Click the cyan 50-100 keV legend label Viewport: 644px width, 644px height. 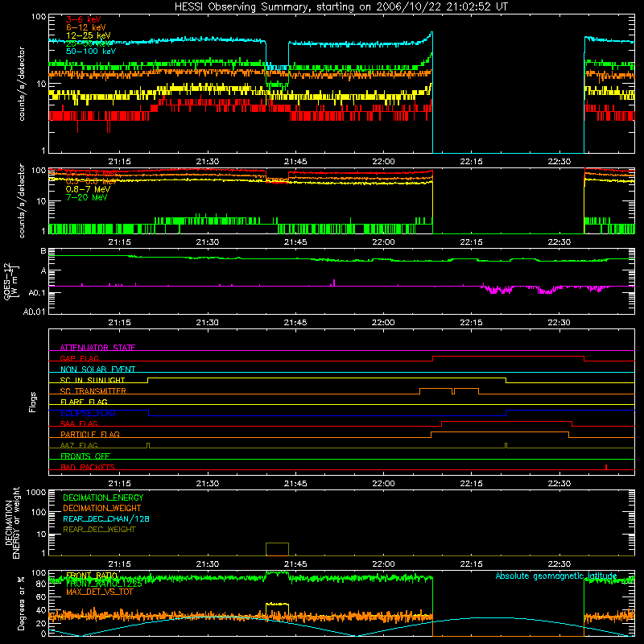click(91, 52)
